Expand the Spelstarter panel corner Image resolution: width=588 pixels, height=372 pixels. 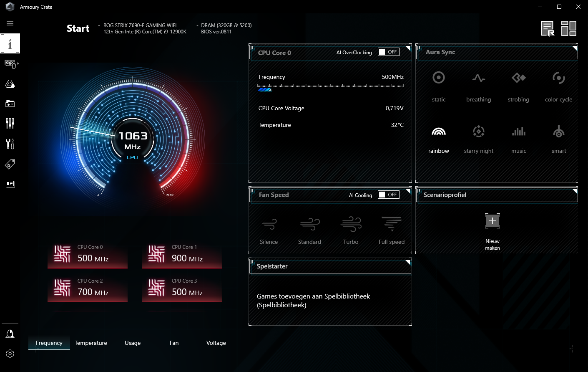pos(408,263)
